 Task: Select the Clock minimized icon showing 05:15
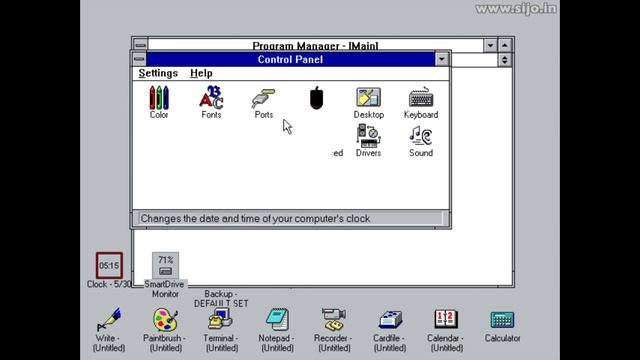(x=109, y=265)
